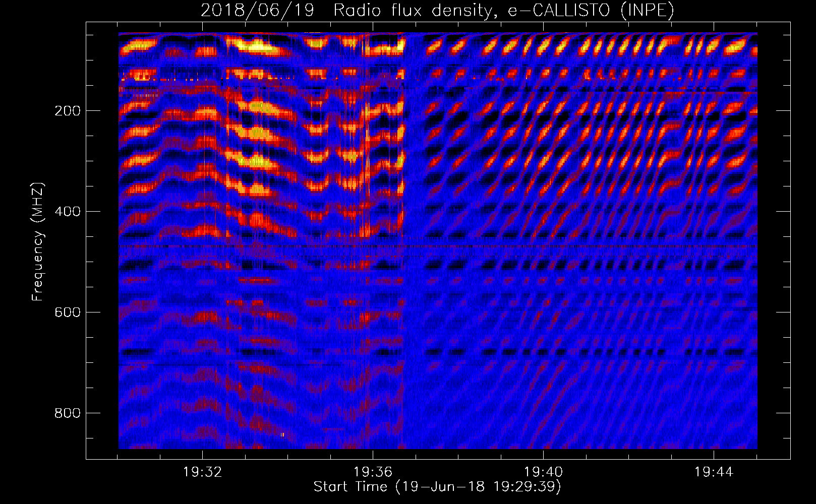
Task: Click the 19:36 time tick label
Action: point(373,472)
